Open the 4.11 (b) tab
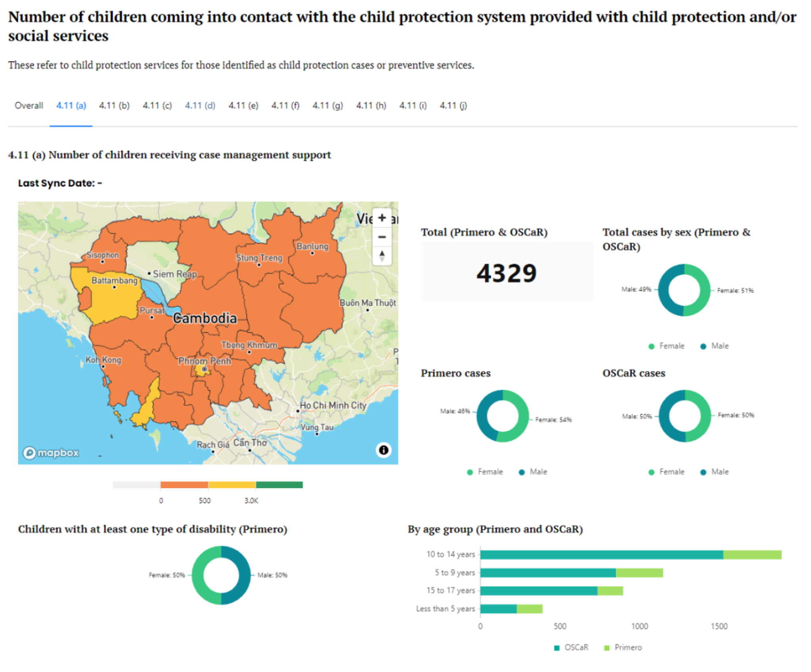The width and height of the screenshot is (811, 672). (114, 105)
